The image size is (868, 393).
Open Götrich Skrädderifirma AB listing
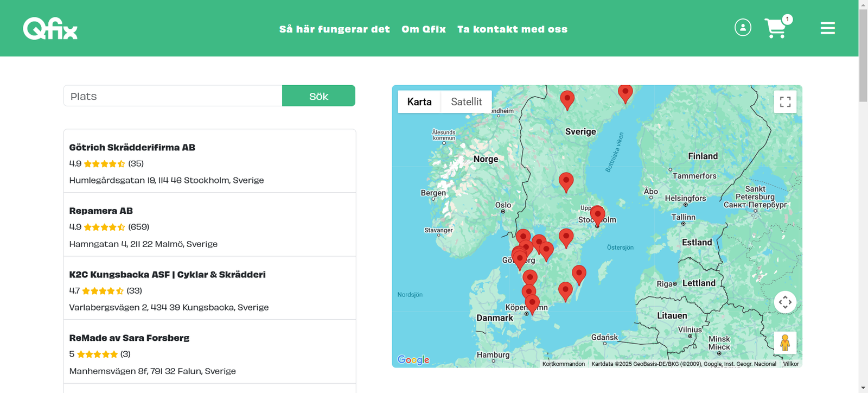pyautogui.click(x=132, y=148)
